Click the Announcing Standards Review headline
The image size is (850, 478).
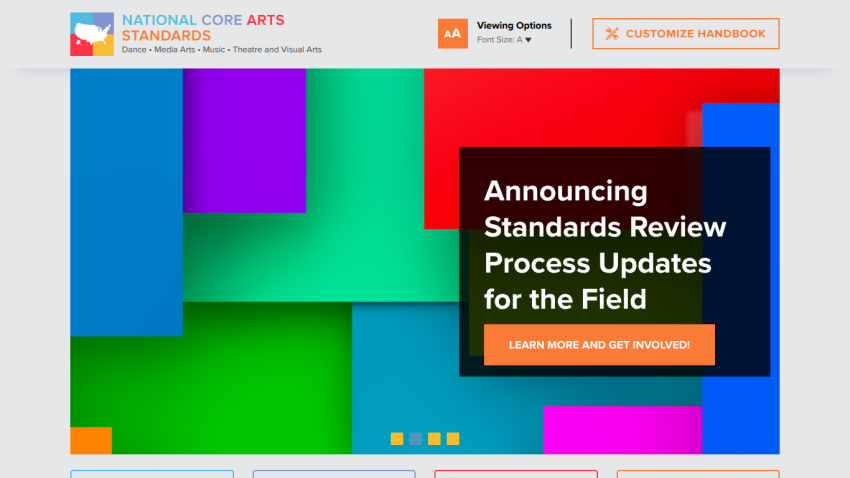point(605,245)
